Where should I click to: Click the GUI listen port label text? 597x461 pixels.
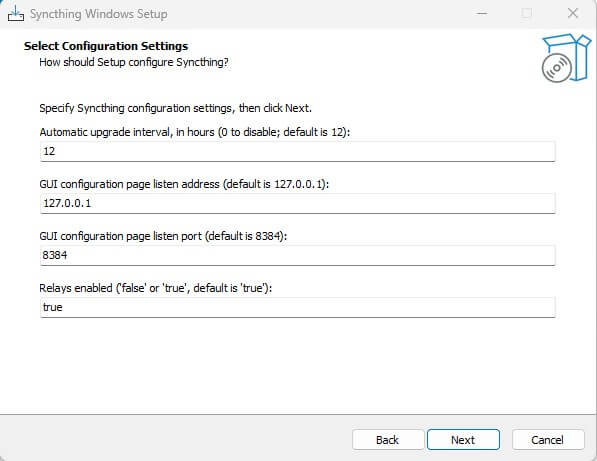[163, 236]
